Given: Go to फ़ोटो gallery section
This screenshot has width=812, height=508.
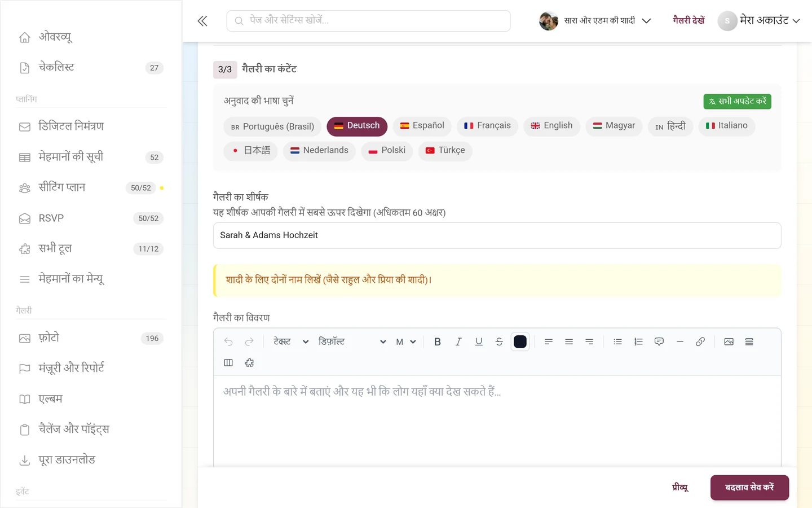Looking at the screenshot, I should [91, 338].
